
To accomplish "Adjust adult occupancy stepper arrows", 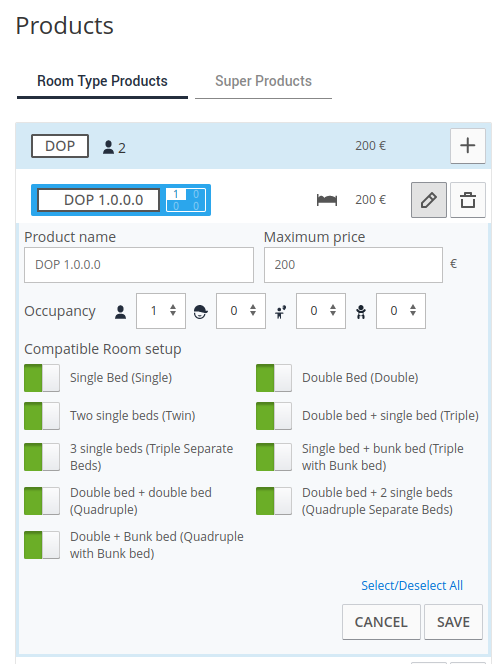I will [173, 310].
